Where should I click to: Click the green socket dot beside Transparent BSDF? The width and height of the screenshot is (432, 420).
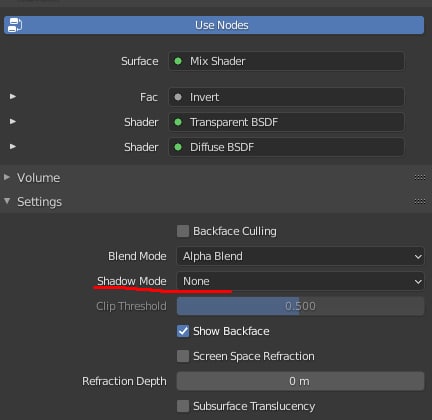[178, 122]
